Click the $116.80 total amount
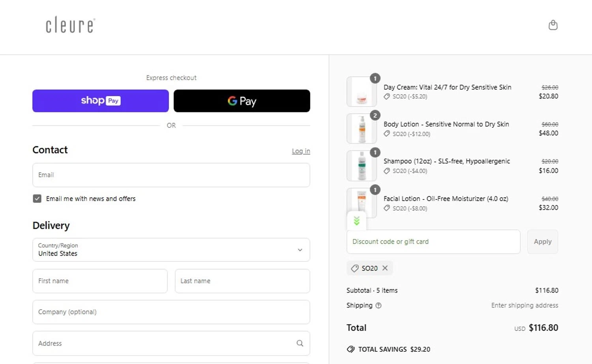 tap(543, 328)
